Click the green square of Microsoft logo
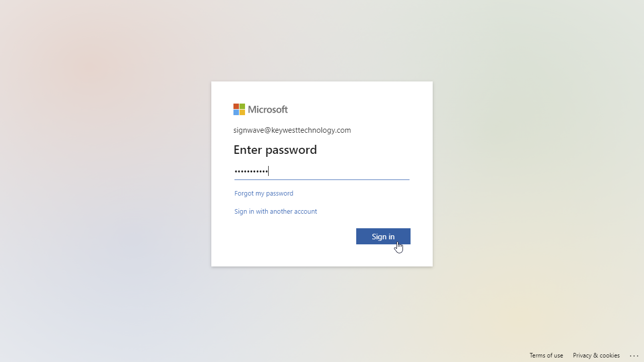The width and height of the screenshot is (644, 362). tap(242, 106)
